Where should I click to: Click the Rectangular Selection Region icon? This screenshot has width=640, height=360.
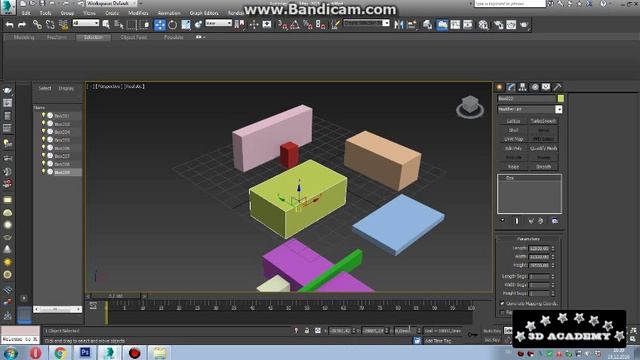click(x=132, y=25)
